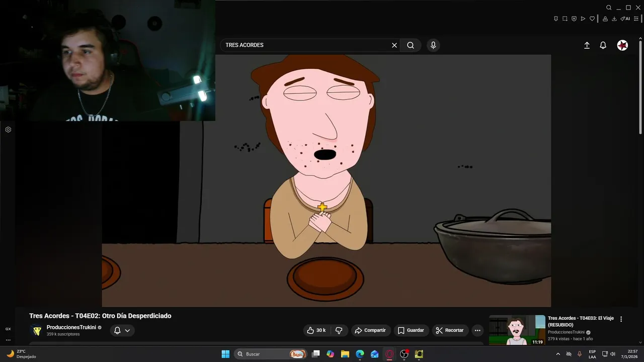
Task: Dislike the video with thumbs down
Action: coord(339,330)
